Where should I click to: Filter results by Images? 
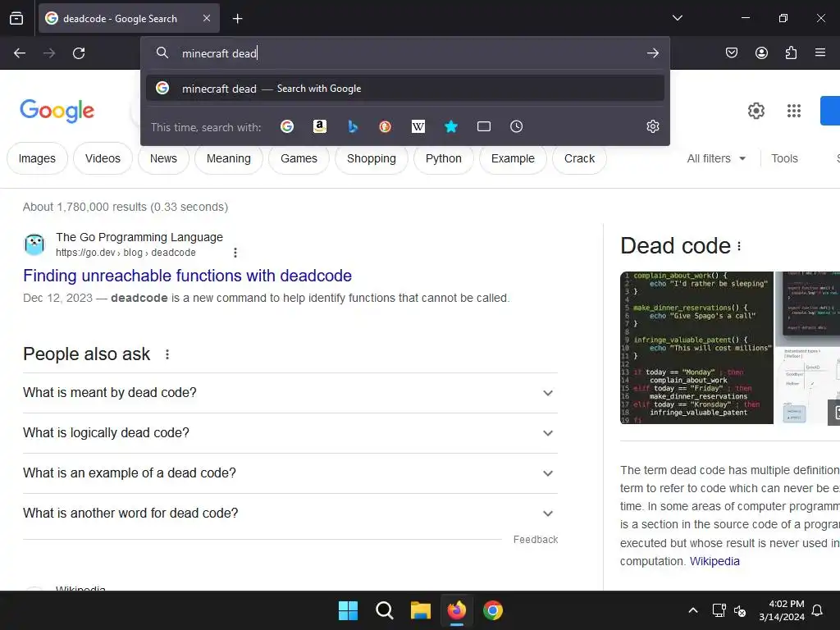(x=37, y=158)
